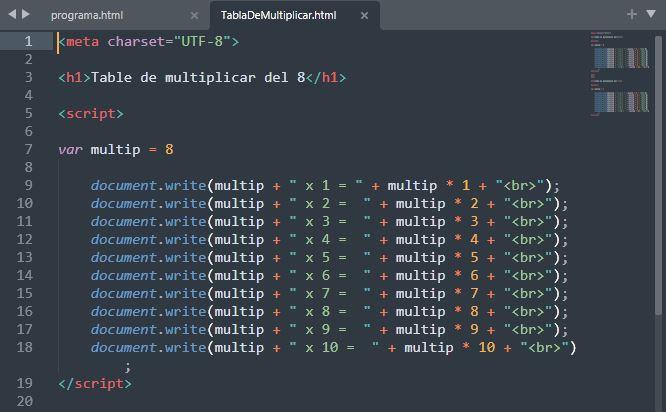Screen dimensions: 666x412
Task: Click the "x 6 =" string literal
Action: 330,275
